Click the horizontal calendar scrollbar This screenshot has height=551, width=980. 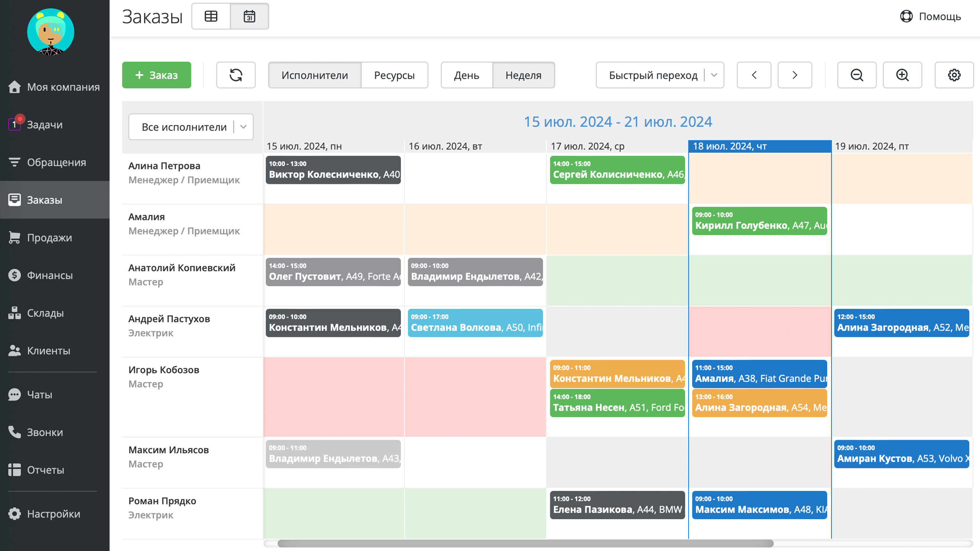tap(525, 543)
